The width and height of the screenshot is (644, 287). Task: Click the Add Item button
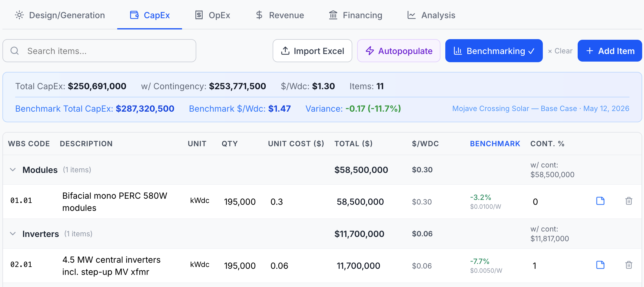click(610, 51)
